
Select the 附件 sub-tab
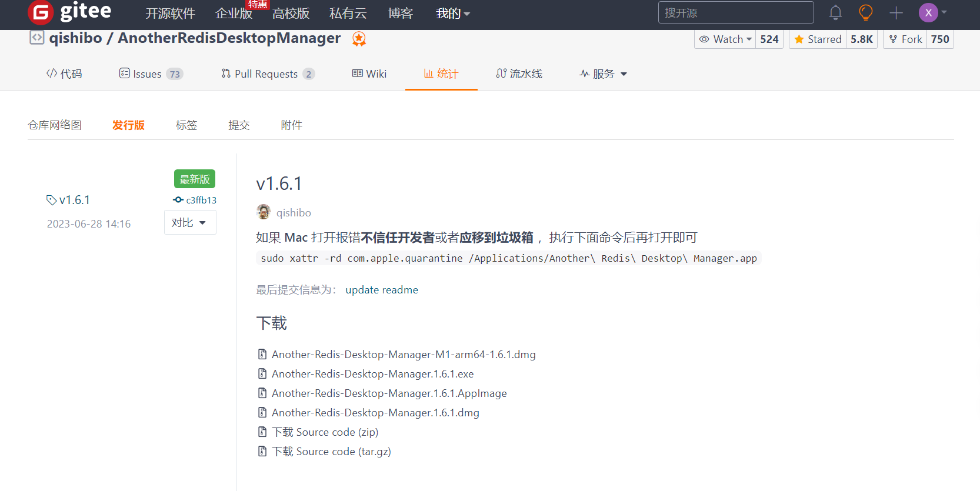[x=292, y=125]
